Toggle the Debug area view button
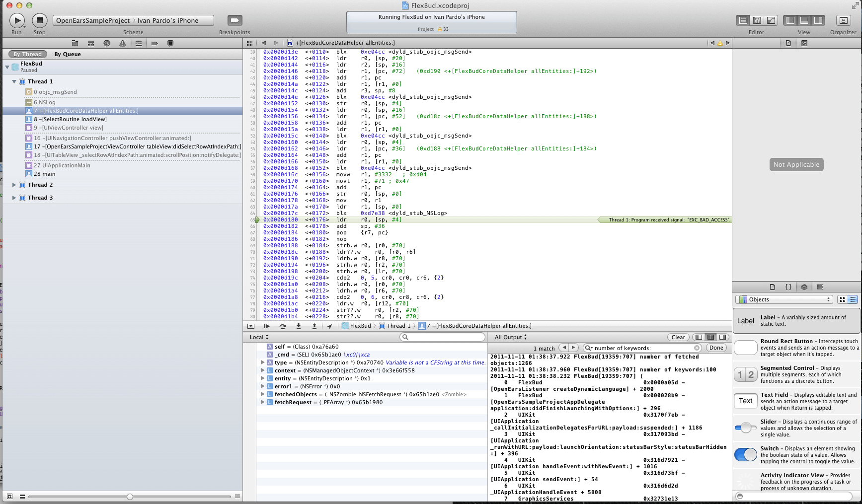Screen dimensions: 862x504 (x=804, y=20)
